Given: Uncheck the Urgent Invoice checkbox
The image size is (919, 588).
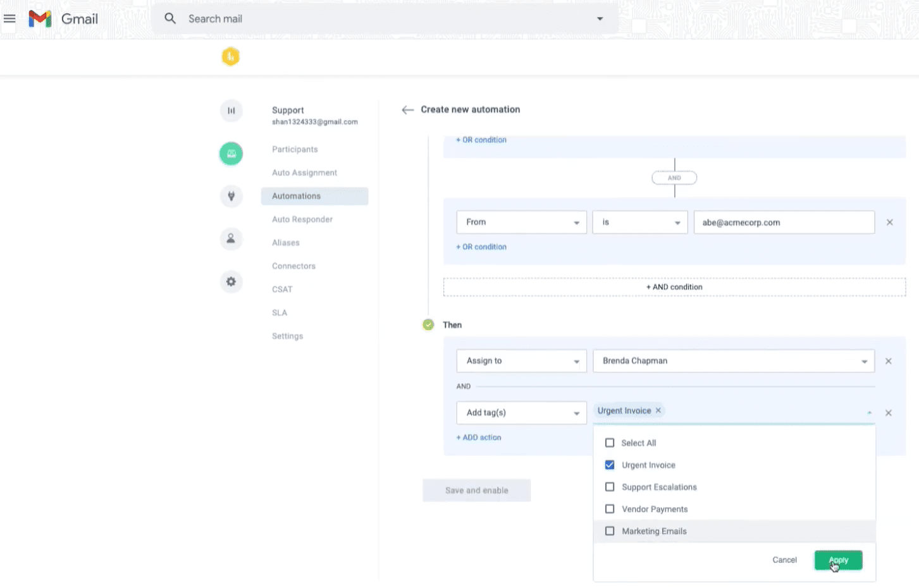Looking at the screenshot, I should coord(610,465).
